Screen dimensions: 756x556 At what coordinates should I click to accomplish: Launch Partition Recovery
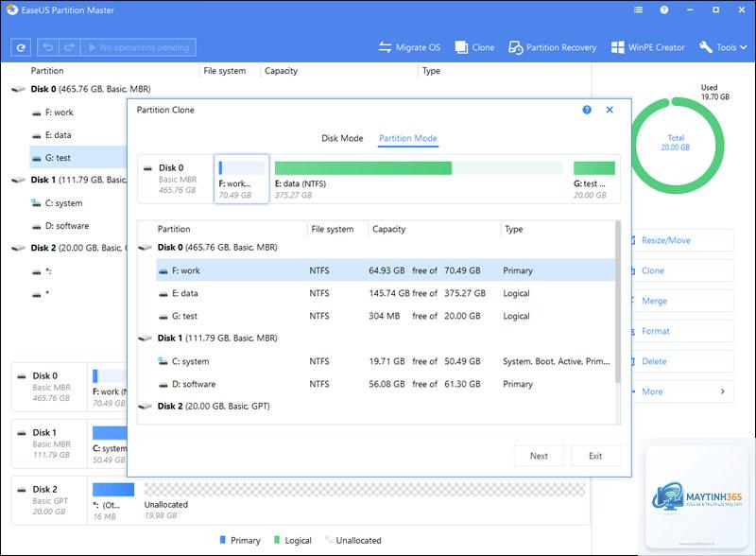coord(553,47)
